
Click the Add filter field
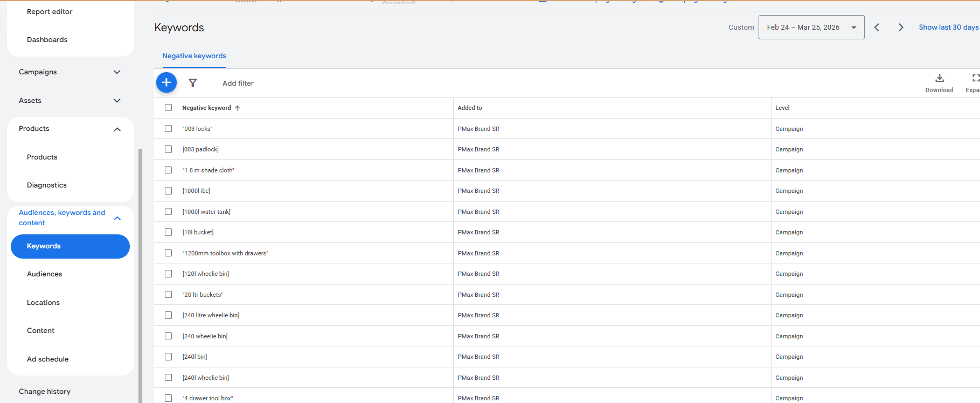[238, 84]
